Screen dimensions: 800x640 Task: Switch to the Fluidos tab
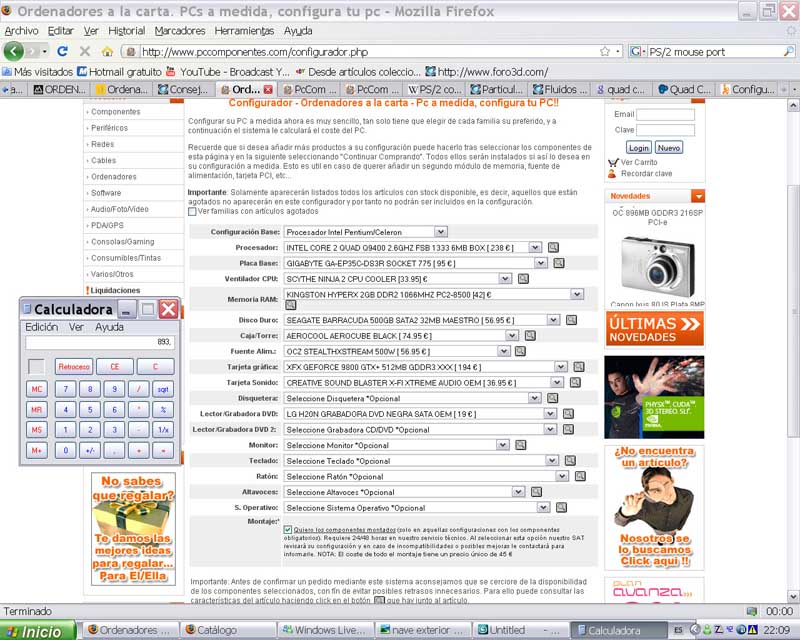coord(560,90)
